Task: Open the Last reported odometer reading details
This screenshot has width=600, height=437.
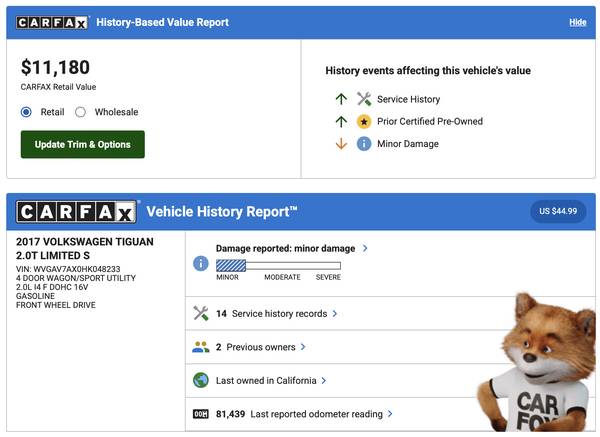Action: pos(304,413)
